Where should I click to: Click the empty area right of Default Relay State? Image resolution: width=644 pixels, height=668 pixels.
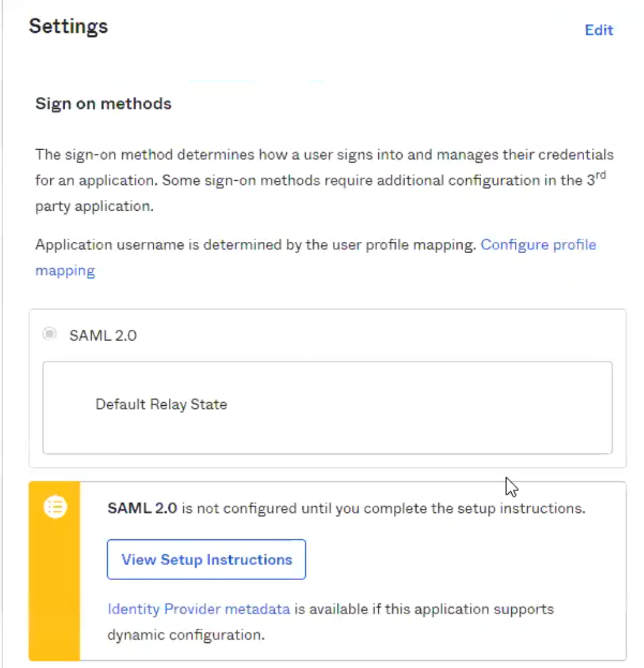[420, 405]
